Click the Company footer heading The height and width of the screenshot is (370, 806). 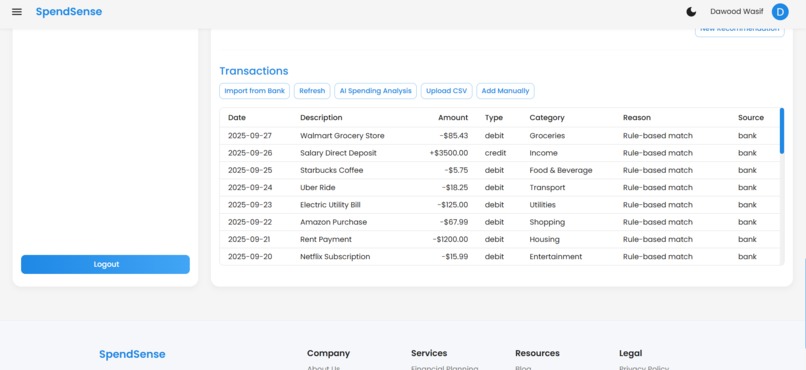(x=328, y=353)
